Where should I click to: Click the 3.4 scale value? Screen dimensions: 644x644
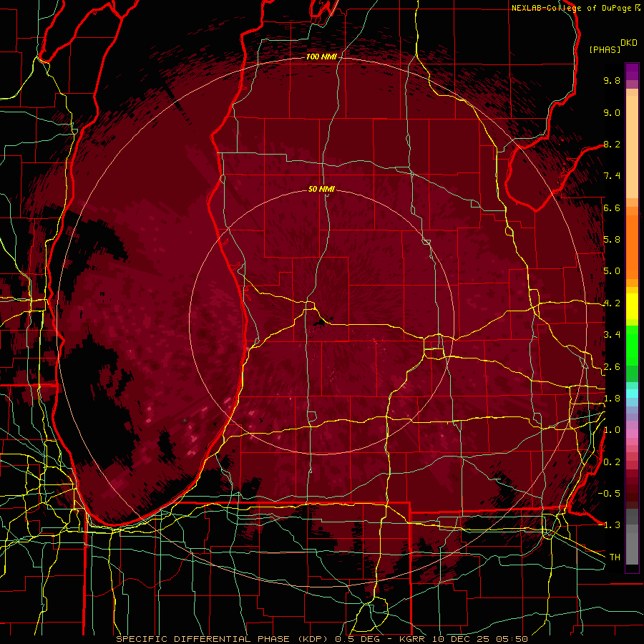click(x=612, y=335)
